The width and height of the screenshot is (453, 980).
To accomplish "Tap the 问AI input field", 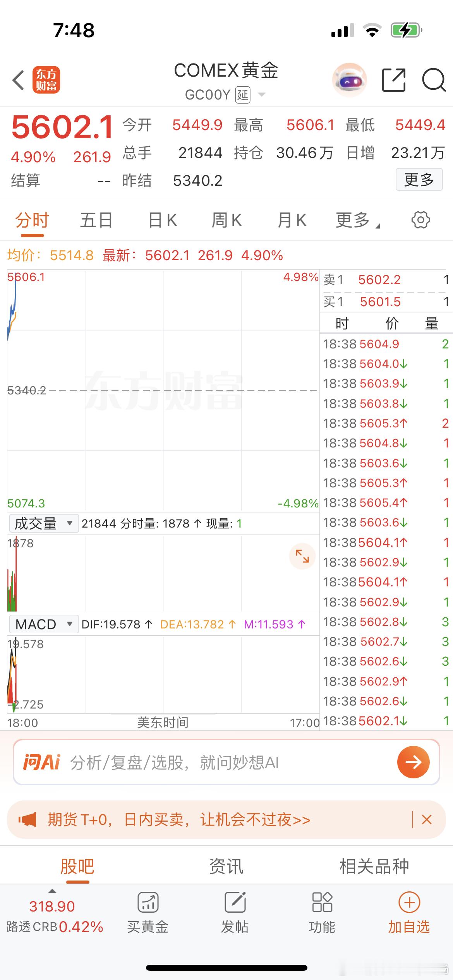I will pyautogui.click(x=194, y=762).
